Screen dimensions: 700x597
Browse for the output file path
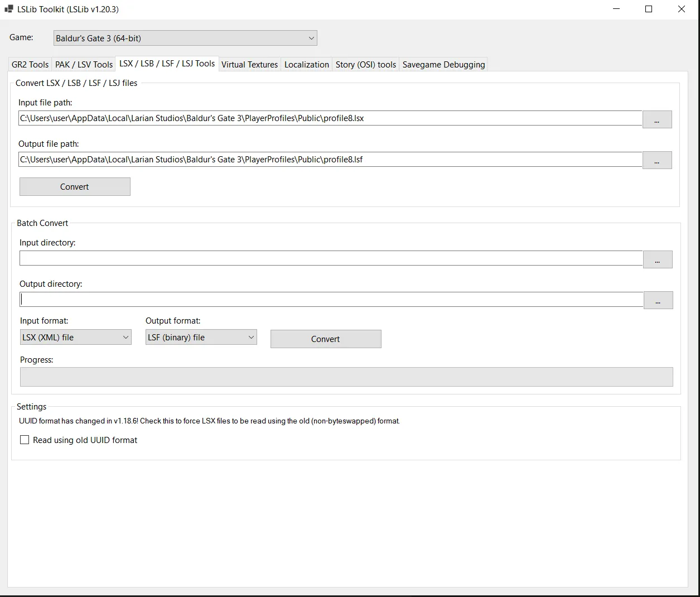coord(656,161)
